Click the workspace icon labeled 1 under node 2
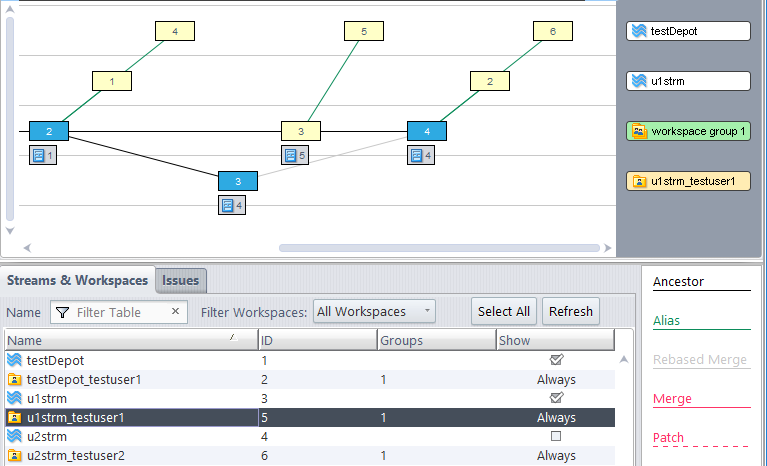 (x=39, y=155)
